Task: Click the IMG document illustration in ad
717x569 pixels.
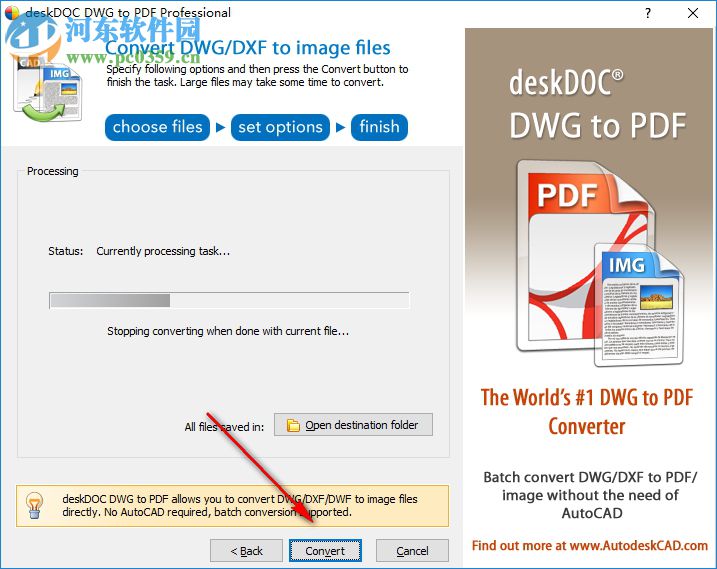Action: coord(638,306)
